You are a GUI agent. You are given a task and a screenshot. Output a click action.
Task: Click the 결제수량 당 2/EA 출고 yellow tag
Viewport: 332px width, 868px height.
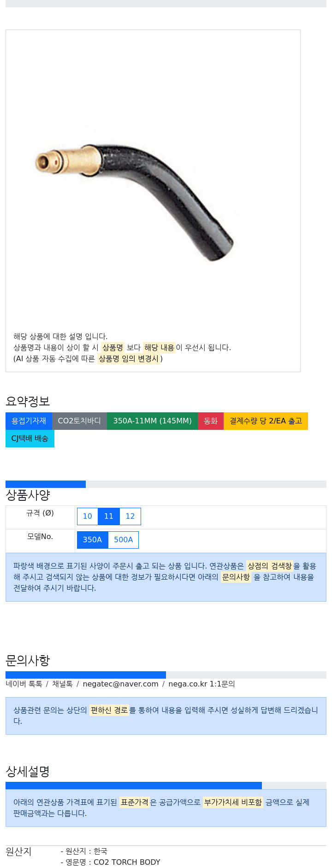click(266, 421)
